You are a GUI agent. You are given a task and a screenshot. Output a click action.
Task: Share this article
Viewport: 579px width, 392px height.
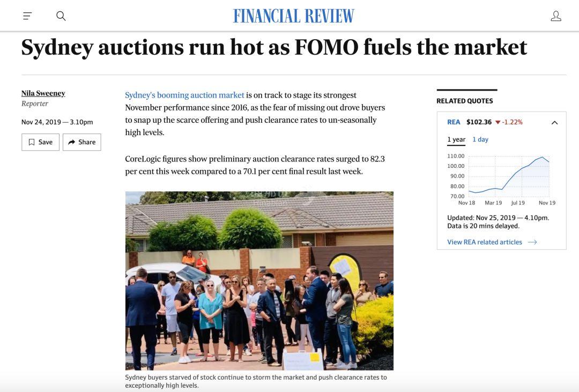[x=82, y=142]
